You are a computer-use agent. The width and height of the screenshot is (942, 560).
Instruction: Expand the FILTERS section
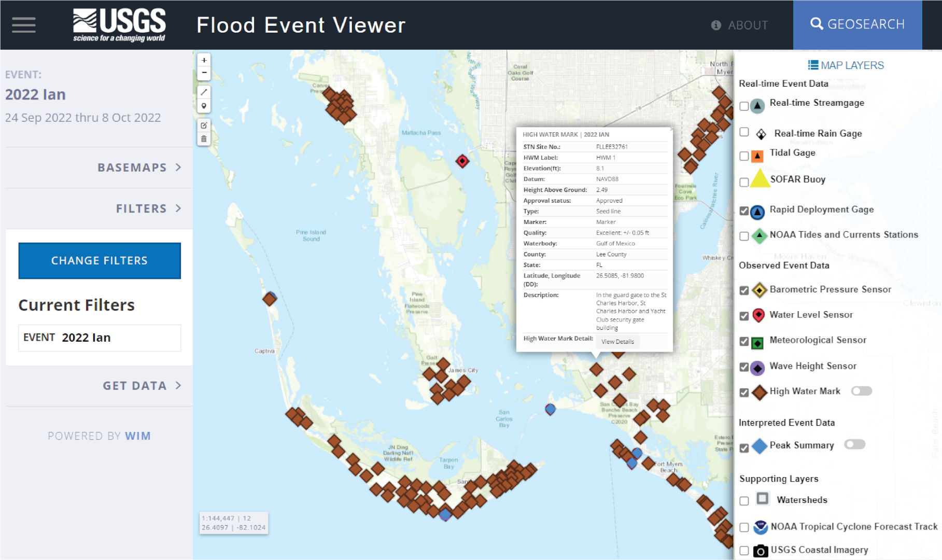pyautogui.click(x=148, y=208)
